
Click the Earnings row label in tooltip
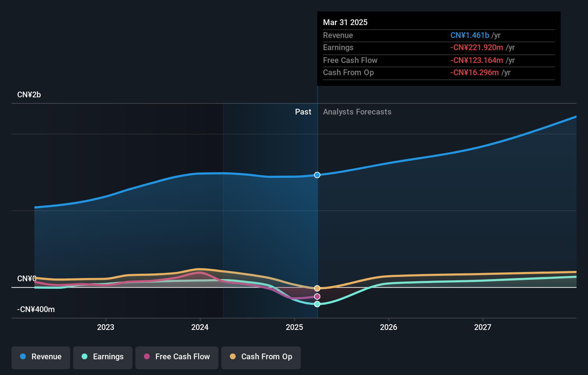[338, 48]
